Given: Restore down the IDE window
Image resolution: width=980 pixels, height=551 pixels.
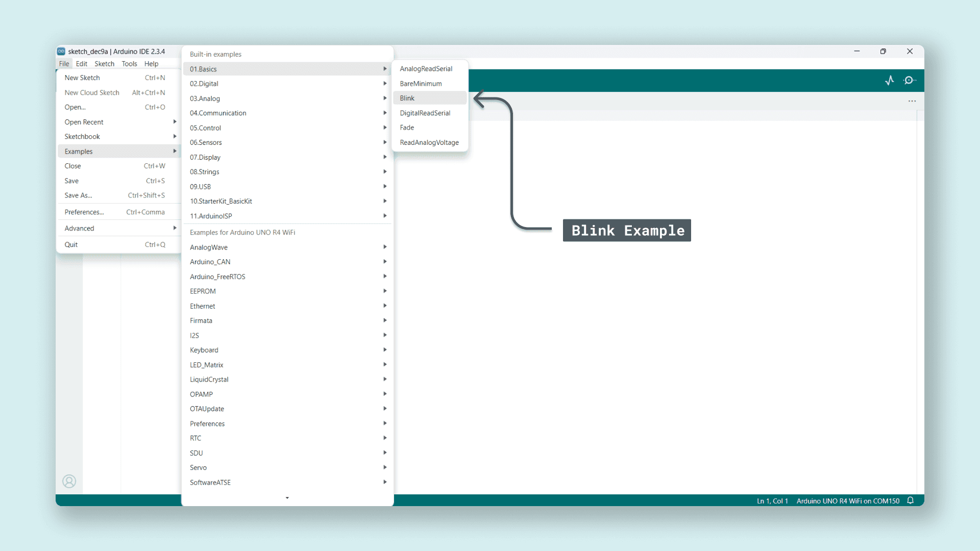Looking at the screenshot, I should [883, 51].
